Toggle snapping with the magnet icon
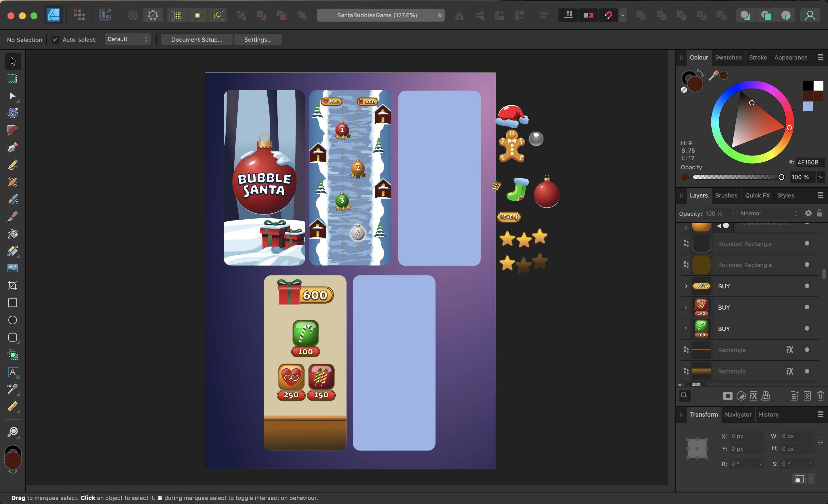The height and width of the screenshot is (504, 828). tap(609, 15)
